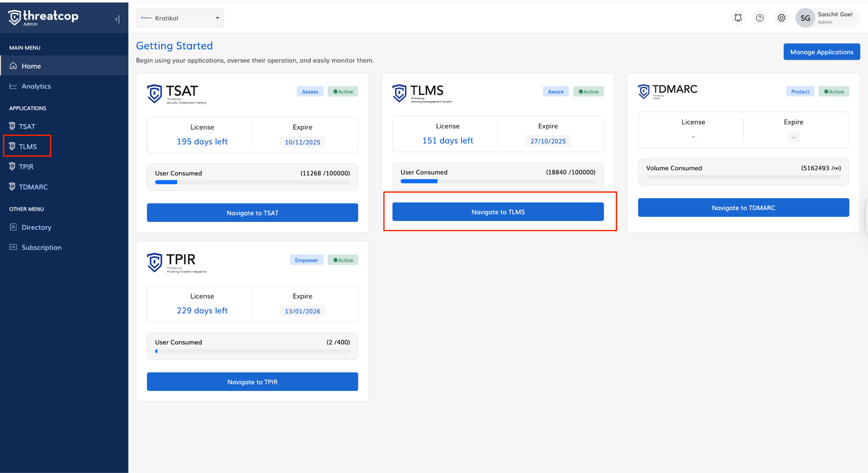This screenshot has height=473, width=868.
Task: Click the (11268 /100000) usage count
Action: click(325, 173)
